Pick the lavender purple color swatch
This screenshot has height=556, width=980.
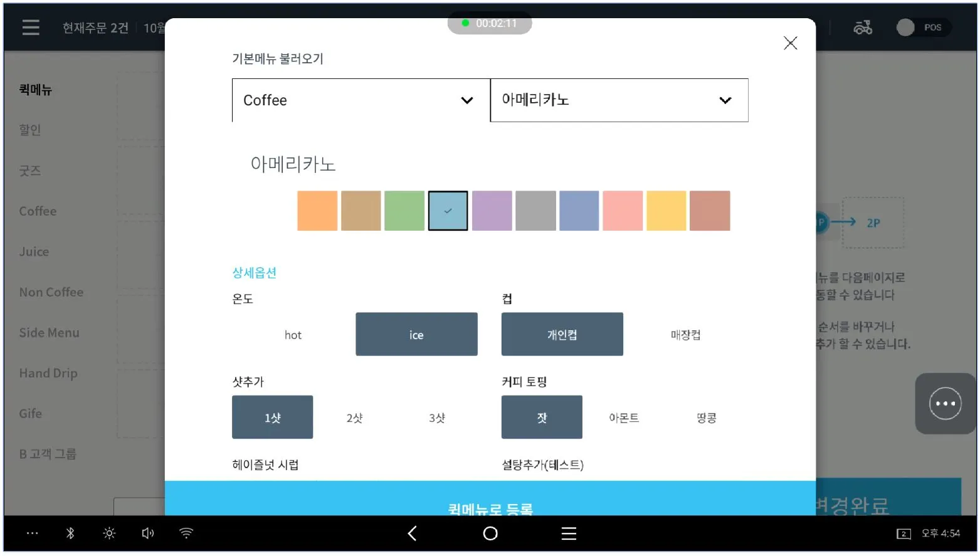(x=492, y=211)
